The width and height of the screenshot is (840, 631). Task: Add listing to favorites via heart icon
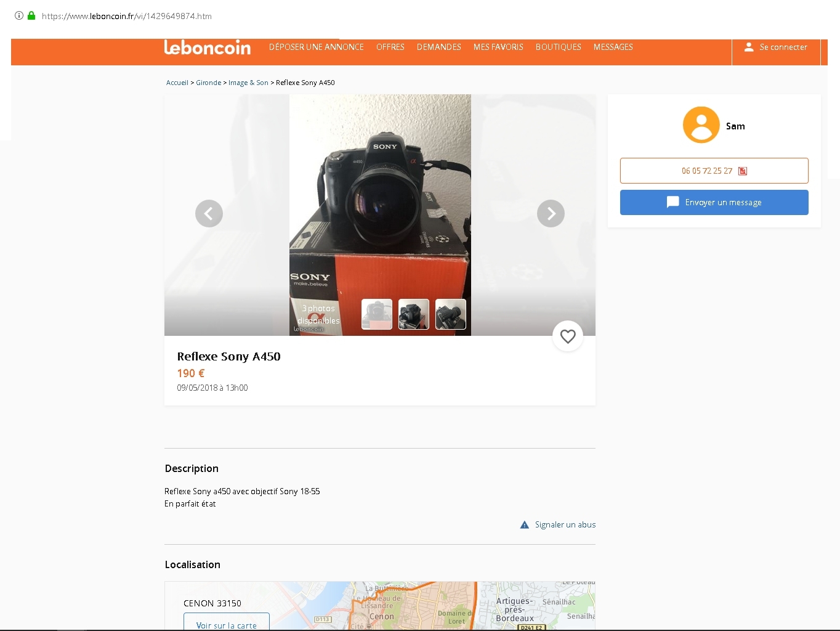click(x=568, y=336)
